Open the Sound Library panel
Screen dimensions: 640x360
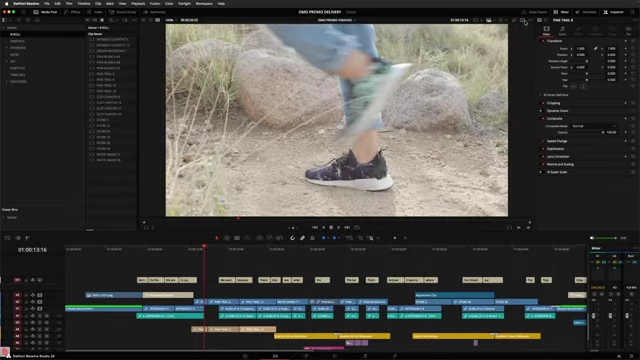click(122, 12)
